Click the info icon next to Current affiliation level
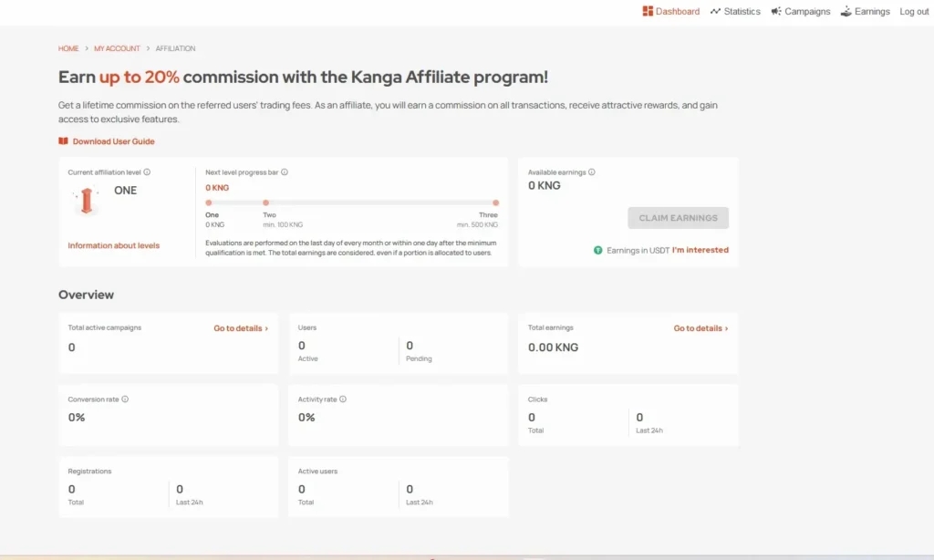The image size is (934, 560). tap(147, 172)
